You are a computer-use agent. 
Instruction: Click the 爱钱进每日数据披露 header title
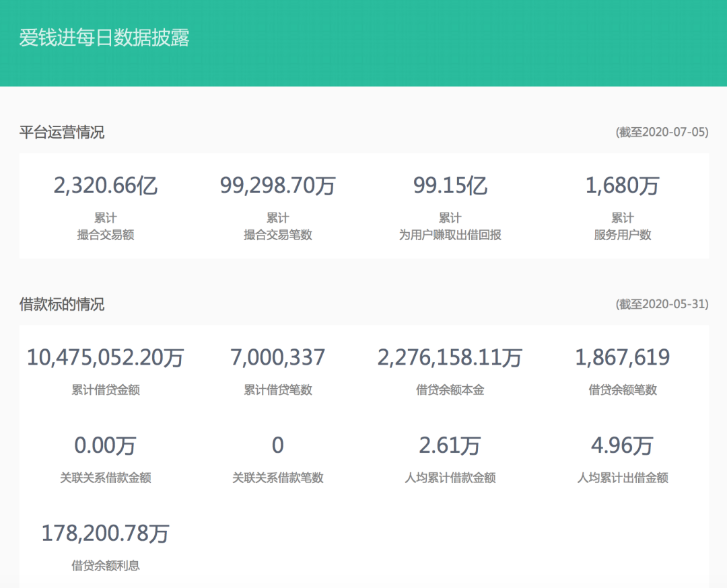(104, 38)
